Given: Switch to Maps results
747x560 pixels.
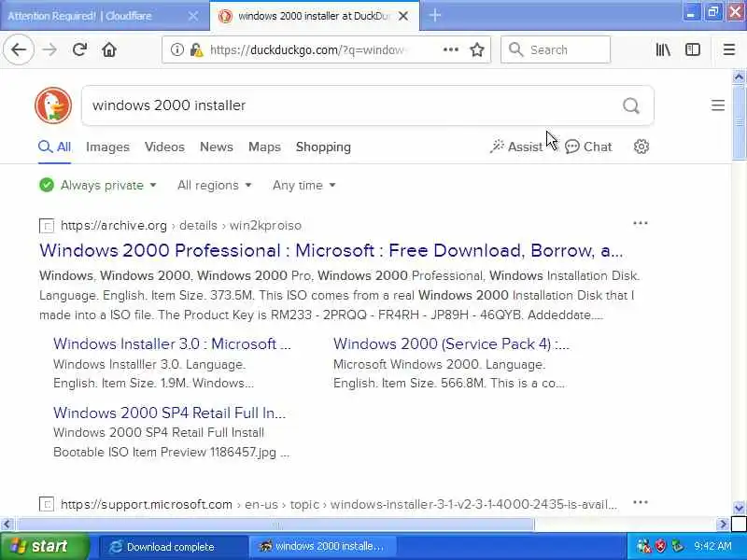Looking at the screenshot, I should [x=264, y=147].
